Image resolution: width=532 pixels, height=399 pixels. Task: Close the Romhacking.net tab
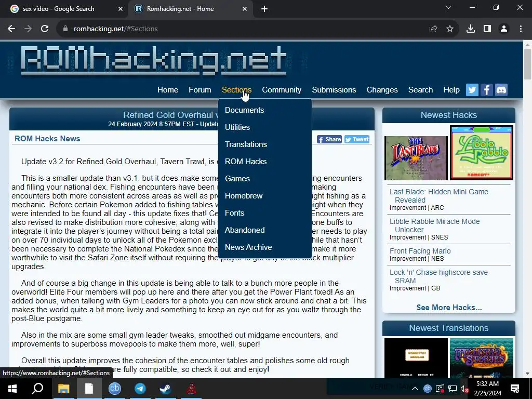click(245, 9)
